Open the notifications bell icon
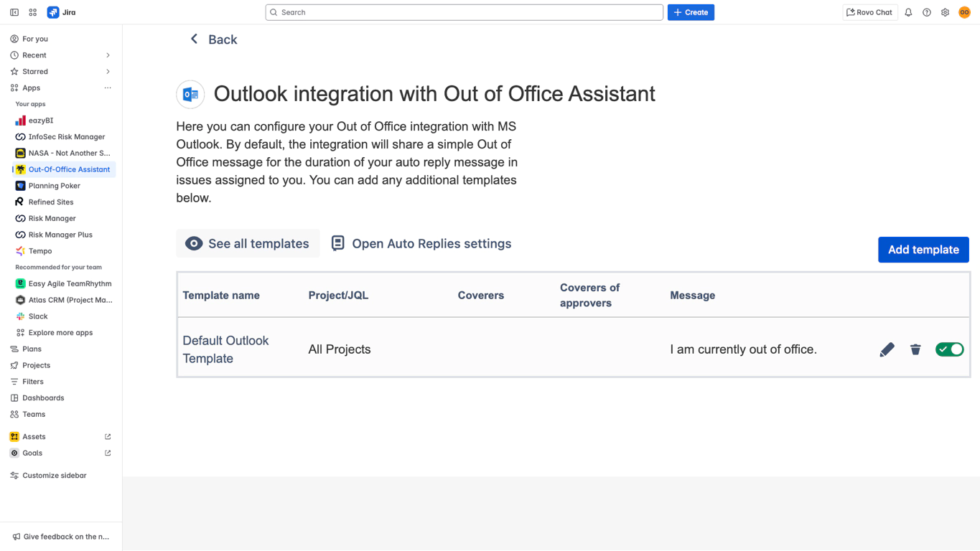 point(908,12)
